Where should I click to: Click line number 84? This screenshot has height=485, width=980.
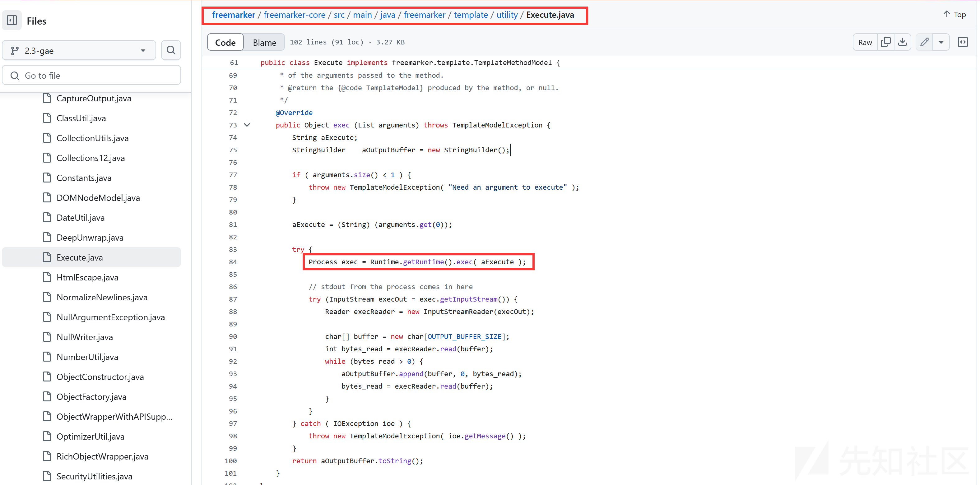(233, 262)
